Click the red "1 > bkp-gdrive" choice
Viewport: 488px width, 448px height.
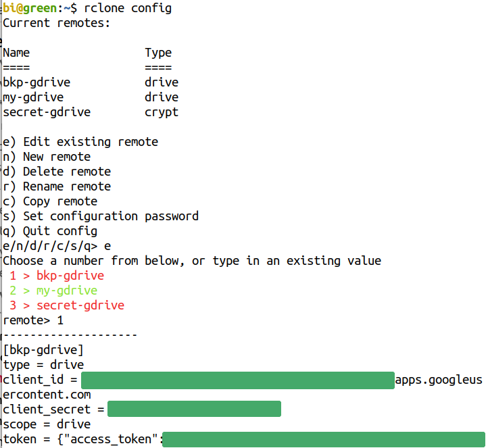(57, 276)
